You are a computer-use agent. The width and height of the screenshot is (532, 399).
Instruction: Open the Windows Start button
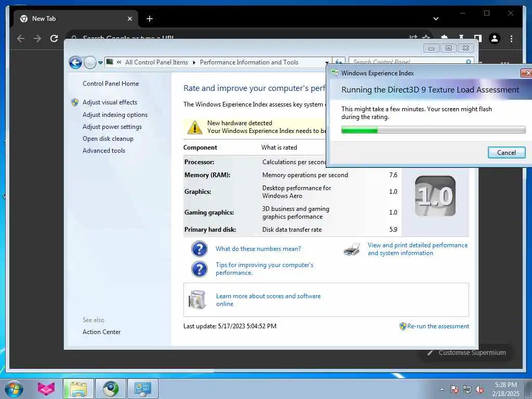(x=14, y=389)
